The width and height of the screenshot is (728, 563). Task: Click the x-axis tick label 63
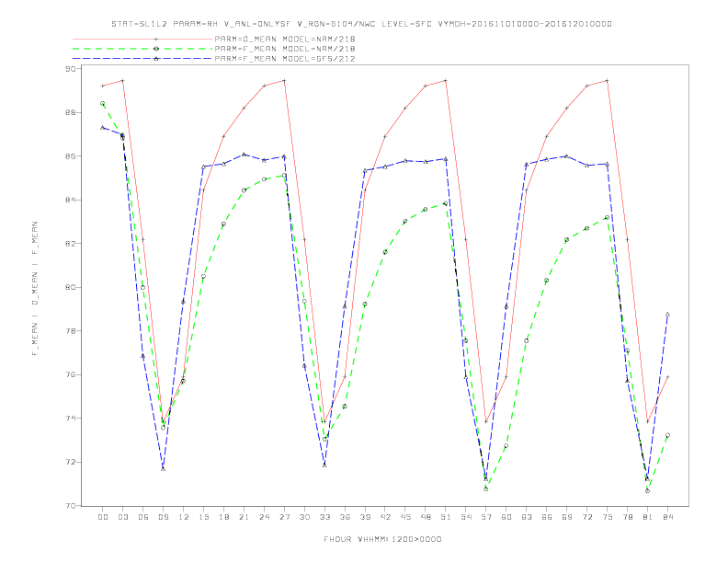[x=527, y=517]
